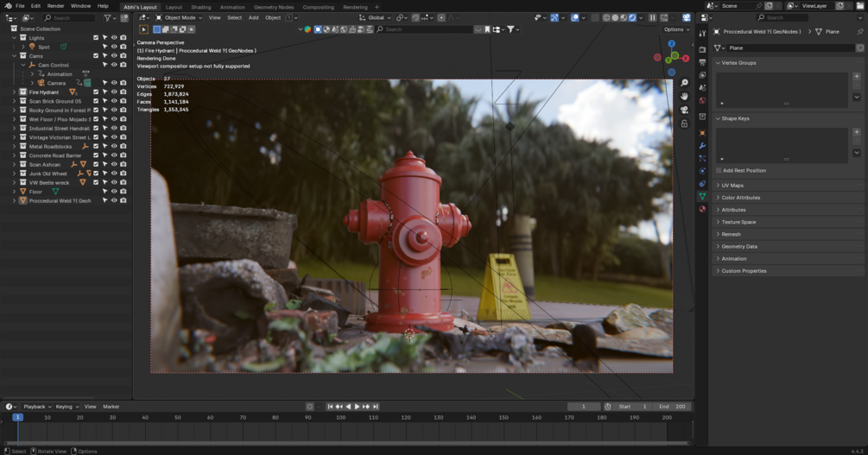Play the animation in timeline
868x455 pixels.
tap(357, 407)
